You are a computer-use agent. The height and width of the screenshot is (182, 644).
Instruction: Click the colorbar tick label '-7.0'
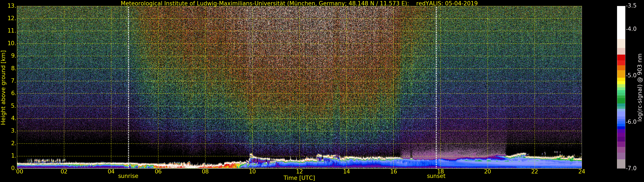[631, 168]
